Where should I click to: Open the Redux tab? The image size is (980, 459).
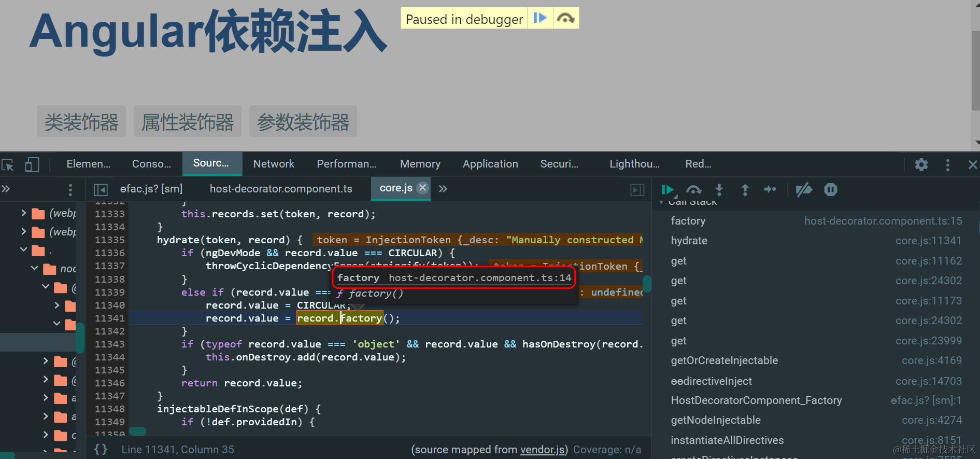click(x=698, y=164)
